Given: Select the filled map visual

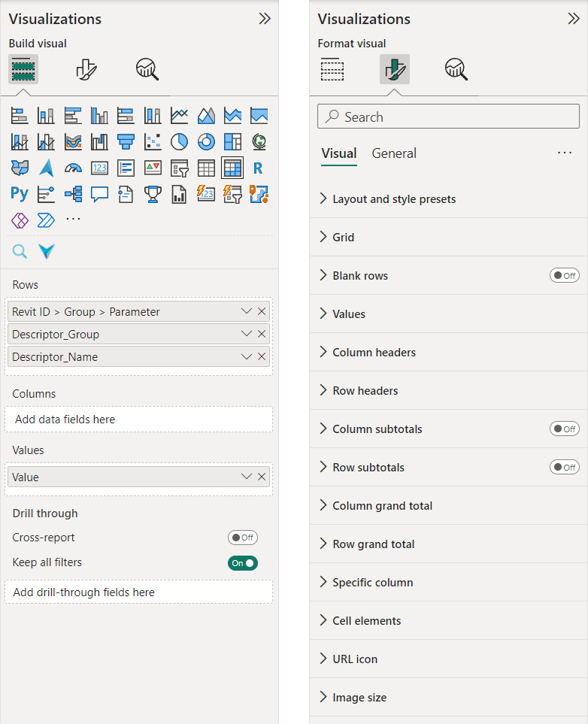Looking at the screenshot, I should [20, 168].
